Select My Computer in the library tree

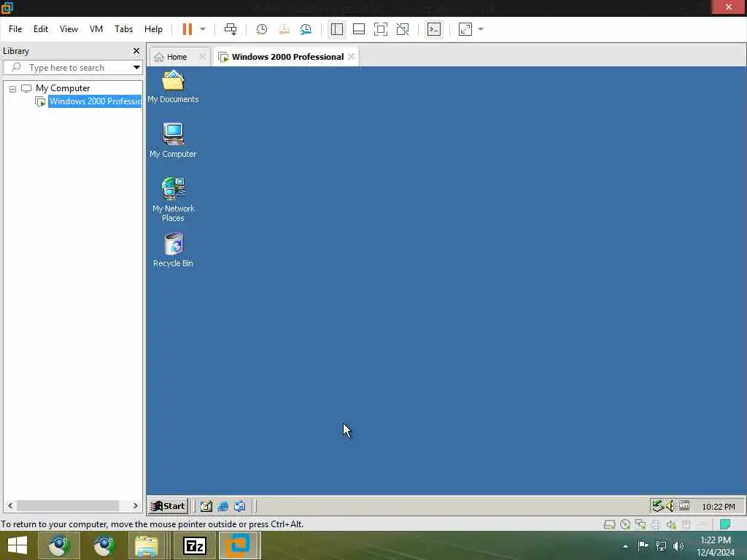point(63,88)
